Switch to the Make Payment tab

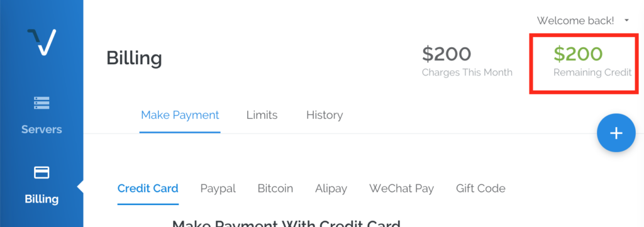coord(180,115)
